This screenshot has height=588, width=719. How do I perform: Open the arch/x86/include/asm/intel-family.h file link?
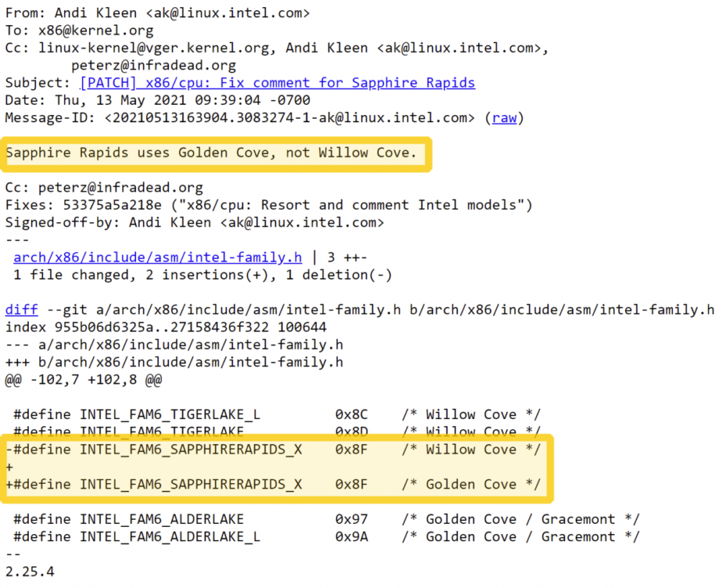point(157,257)
